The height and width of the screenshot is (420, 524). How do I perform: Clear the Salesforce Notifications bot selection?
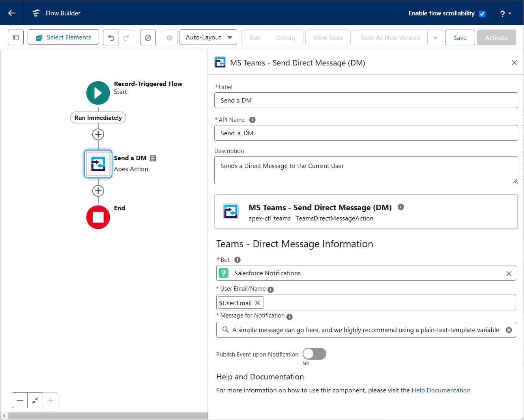tap(509, 273)
